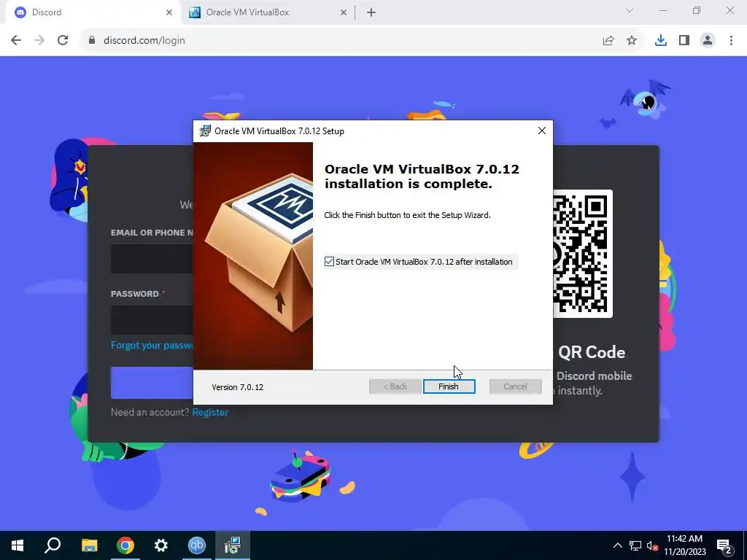Screen dimensions: 747x560
Task: Open Chrome downloads panel
Action: point(661,41)
